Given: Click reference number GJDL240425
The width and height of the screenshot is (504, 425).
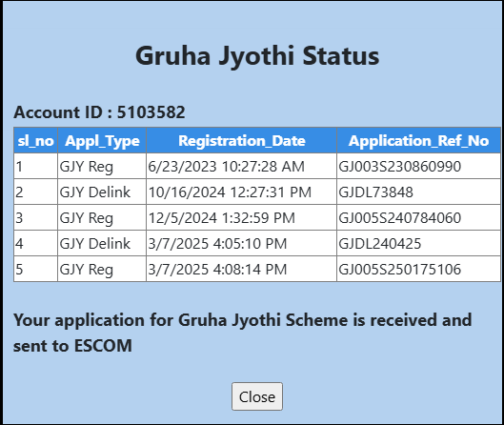Looking at the screenshot, I should (x=379, y=244).
